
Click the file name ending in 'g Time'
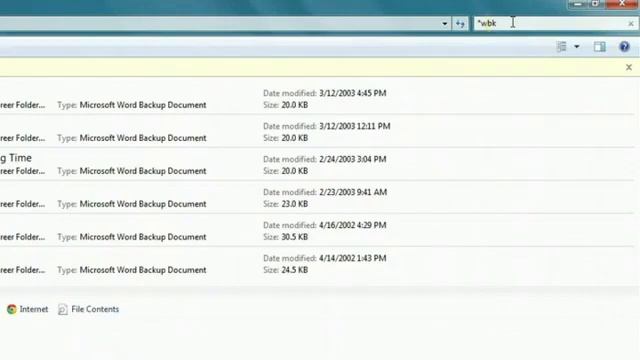(16, 158)
